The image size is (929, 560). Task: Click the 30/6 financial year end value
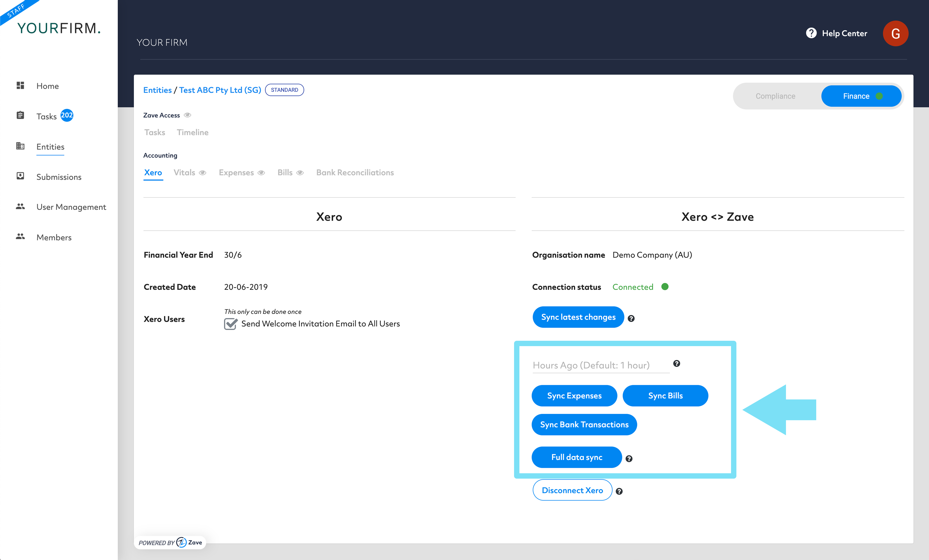233,255
